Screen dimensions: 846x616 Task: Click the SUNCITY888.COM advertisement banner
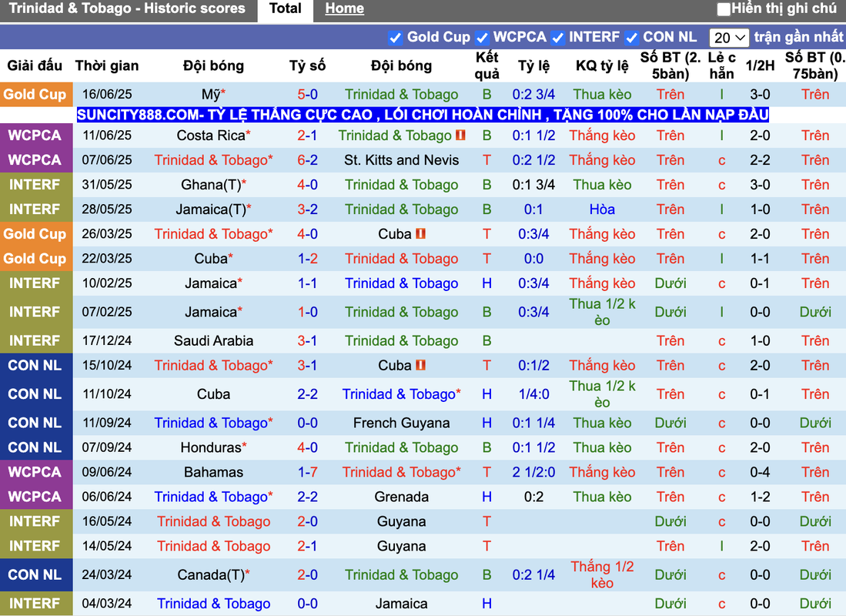click(423, 115)
